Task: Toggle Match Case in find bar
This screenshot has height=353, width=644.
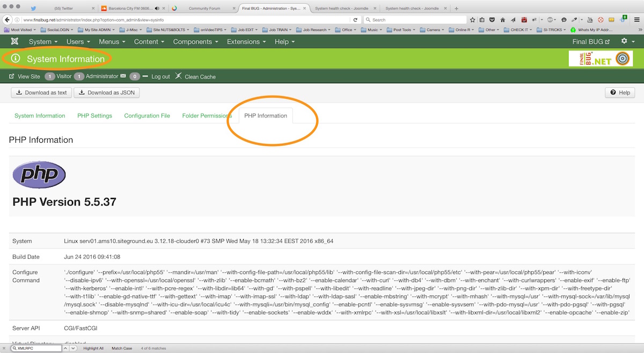Action: pos(122,348)
